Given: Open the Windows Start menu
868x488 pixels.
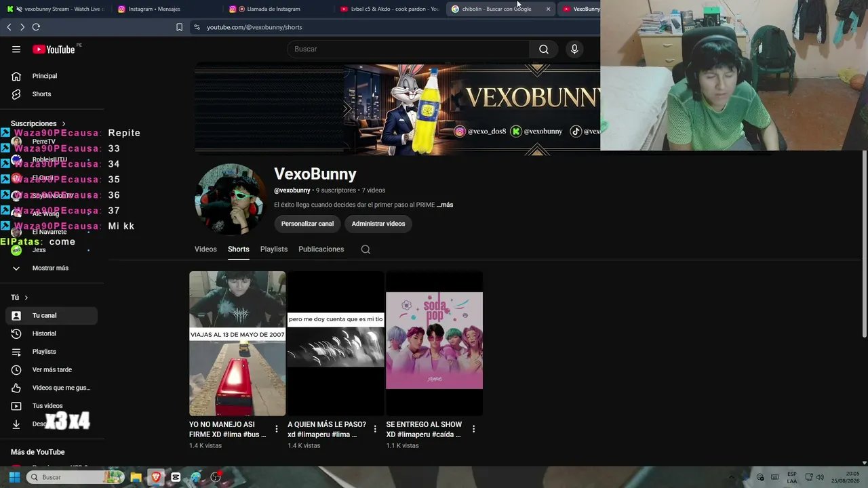Looking at the screenshot, I should coord(14,477).
